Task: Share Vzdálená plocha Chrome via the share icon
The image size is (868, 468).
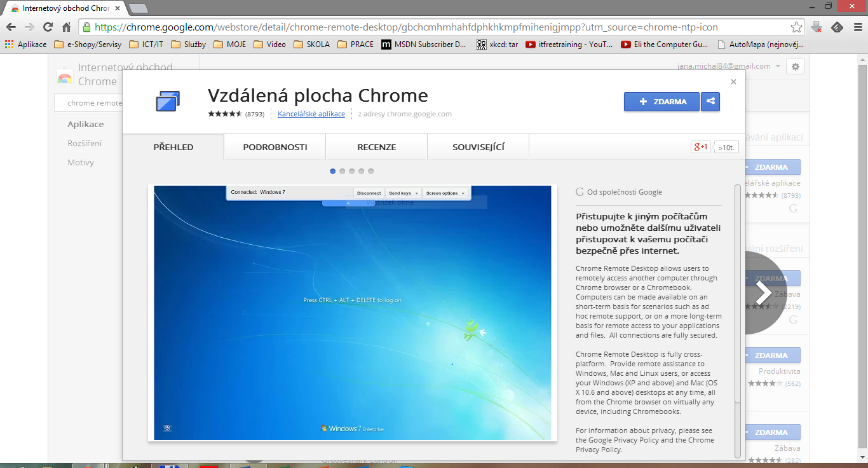Action: click(x=710, y=101)
